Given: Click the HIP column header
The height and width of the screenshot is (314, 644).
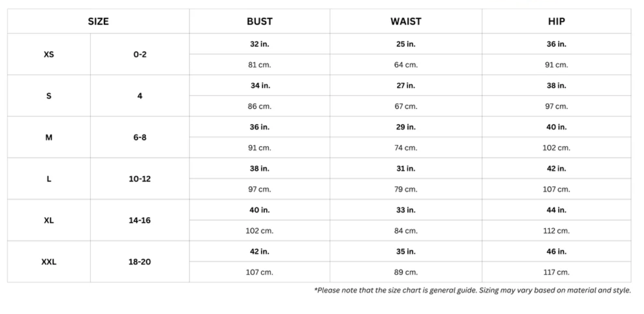Looking at the screenshot, I should point(556,21).
